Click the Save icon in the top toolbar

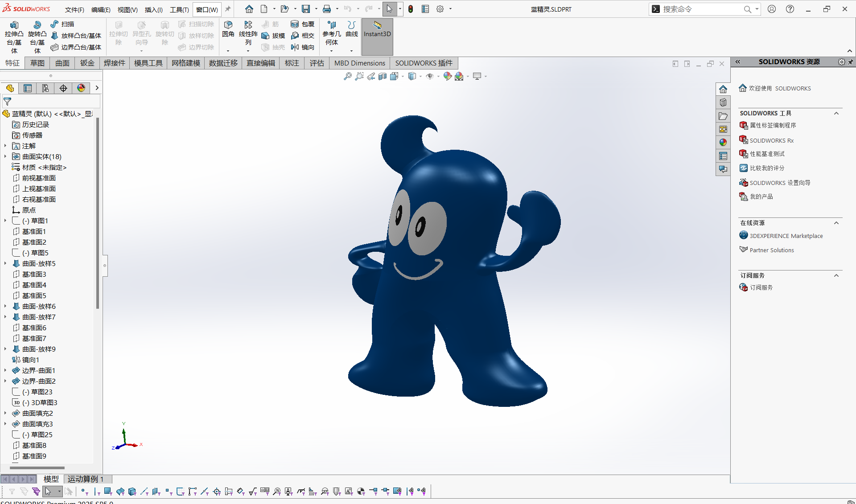306,9
